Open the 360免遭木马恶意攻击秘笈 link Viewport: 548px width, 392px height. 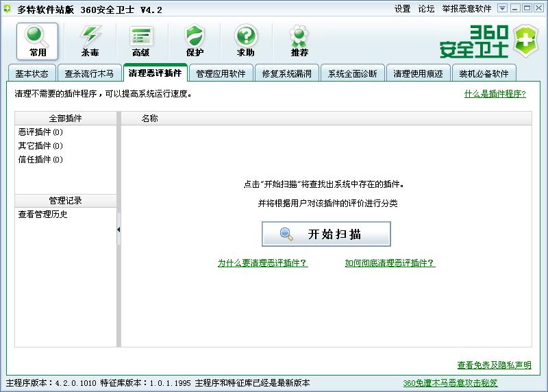[x=450, y=383]
